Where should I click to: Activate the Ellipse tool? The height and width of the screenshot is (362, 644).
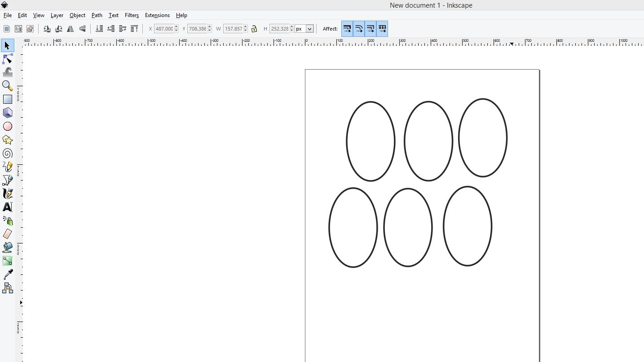click(8, 126)
